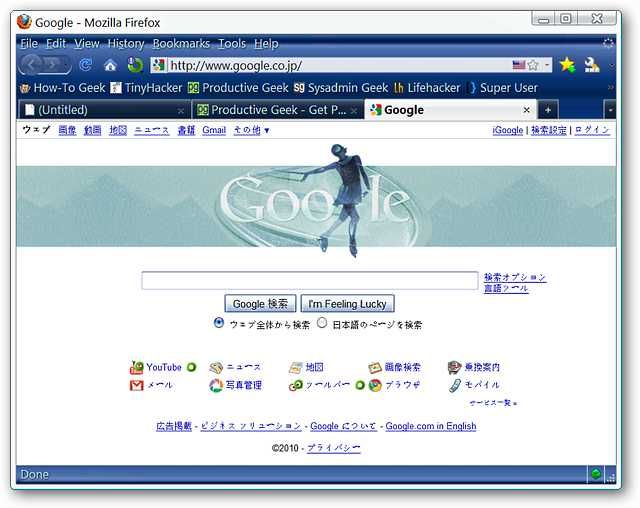The image size is (640, 508).
Task: Click the wrench and user toolbar icon
Action: pyautogui.click(x=591, y=64)
